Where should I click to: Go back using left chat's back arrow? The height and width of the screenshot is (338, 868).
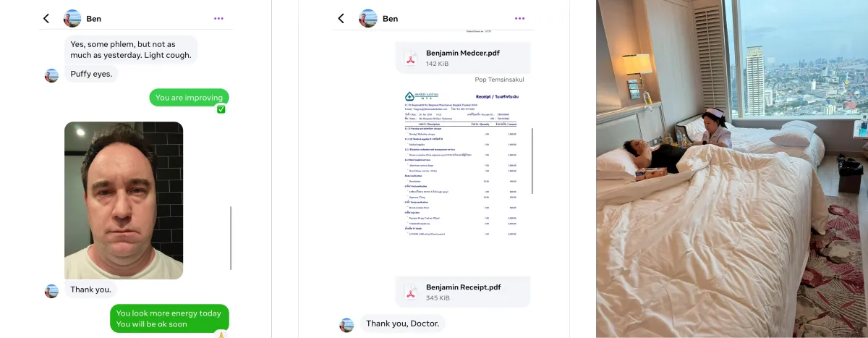click(46, 18)
